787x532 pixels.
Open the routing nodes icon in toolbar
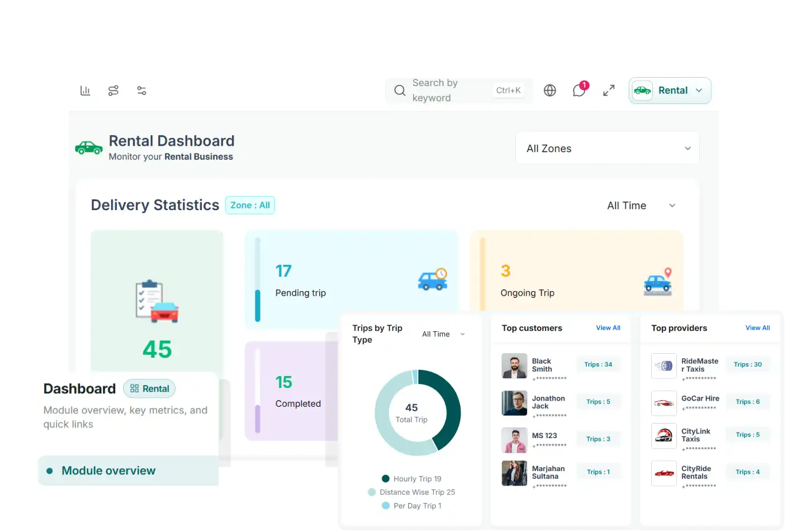113,91
